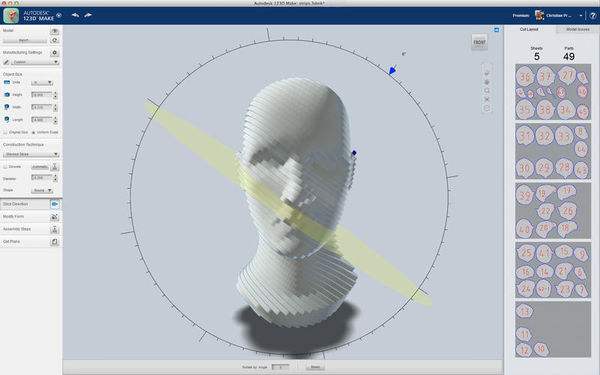Open the help question mark icon
The image size is (600, 375).
tap(593, 16)
